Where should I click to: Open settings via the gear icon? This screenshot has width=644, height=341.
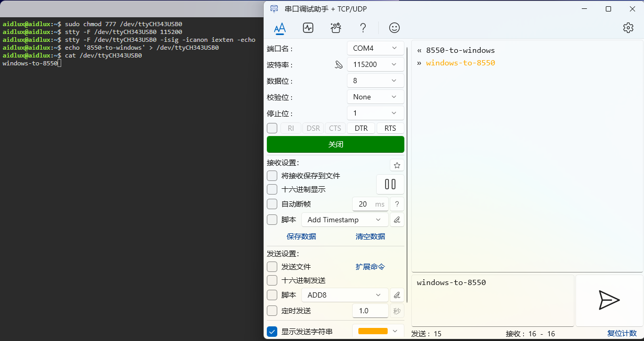[628, 28]
